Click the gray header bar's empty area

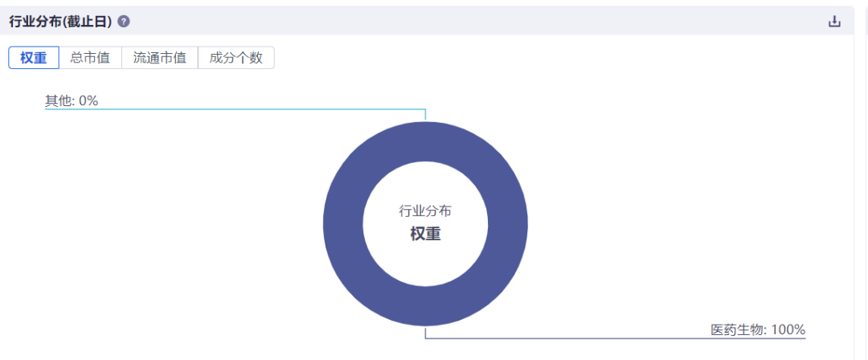point(476,22)
